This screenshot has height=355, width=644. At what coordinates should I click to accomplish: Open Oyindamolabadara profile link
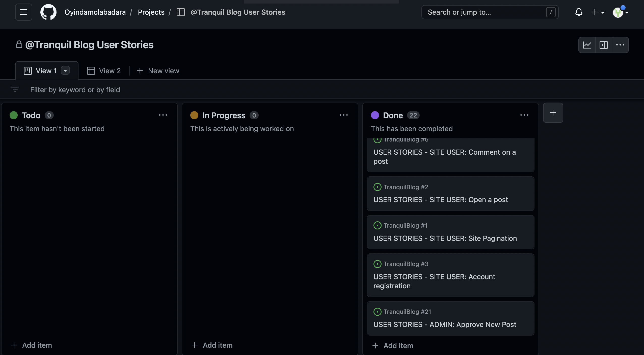pos(95,12)
